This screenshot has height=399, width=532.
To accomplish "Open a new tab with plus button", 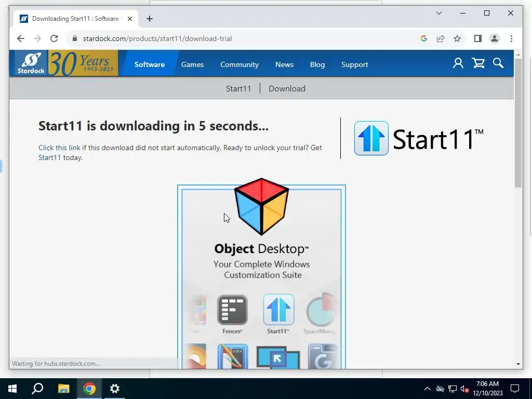I will coord(150,19).
